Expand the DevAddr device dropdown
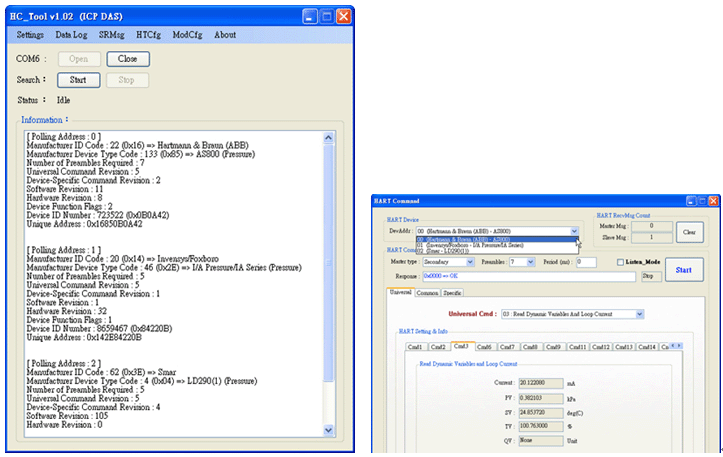The image size is (723, 457). [575, 230]
